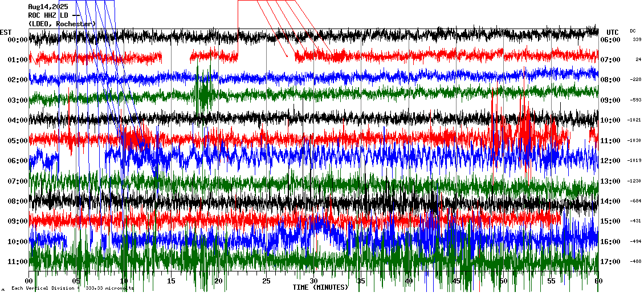Image resolution: width=644 pixels, height=296 pixels.
Task: Click the TIME (MINUTES) axis title
Action: (x=320, y=287)
